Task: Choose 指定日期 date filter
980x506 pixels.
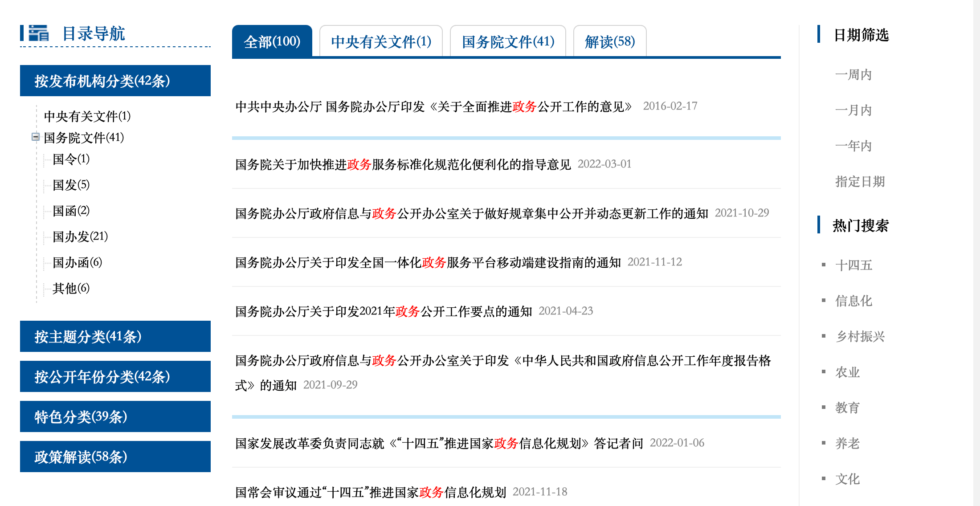Action: click(x=860, y=181)
